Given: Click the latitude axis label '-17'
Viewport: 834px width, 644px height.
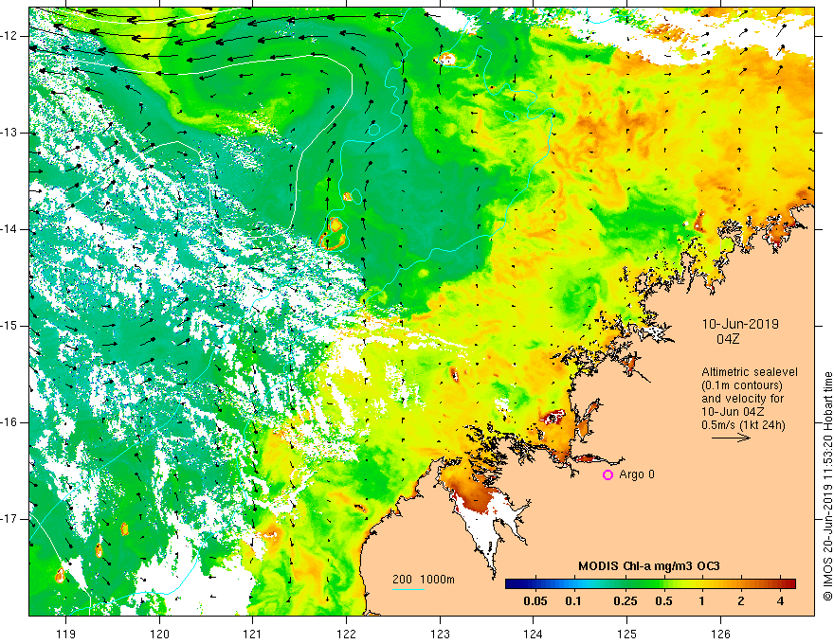Looking at the screenshot, I should (10, 519).
